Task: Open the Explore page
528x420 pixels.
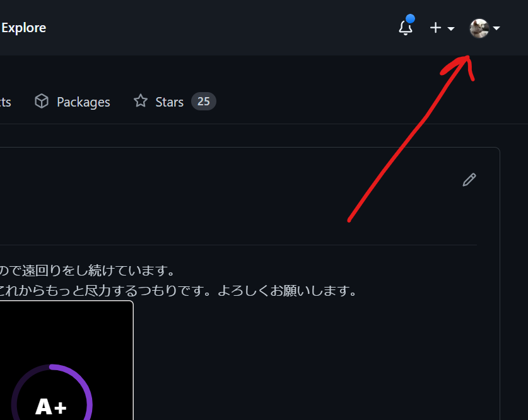Action: coord(24,27)
